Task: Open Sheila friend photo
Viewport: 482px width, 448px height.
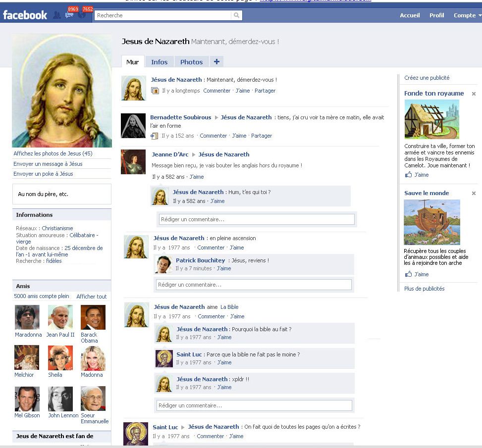Action: 60,358
